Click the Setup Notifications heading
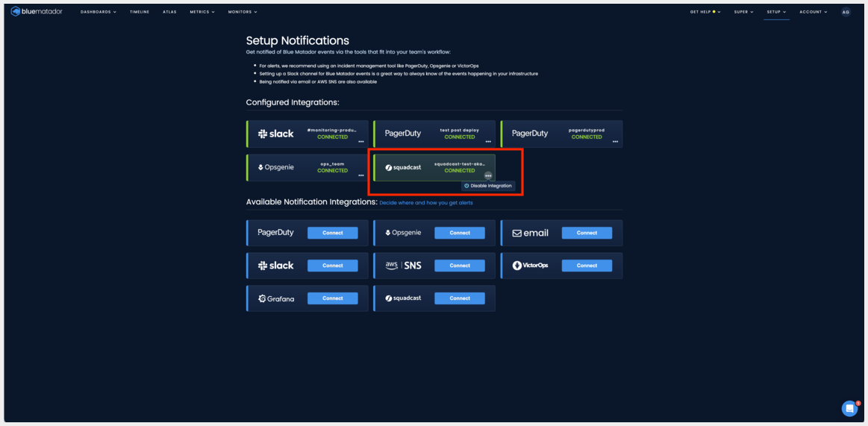868x426 pixels. 297,40
